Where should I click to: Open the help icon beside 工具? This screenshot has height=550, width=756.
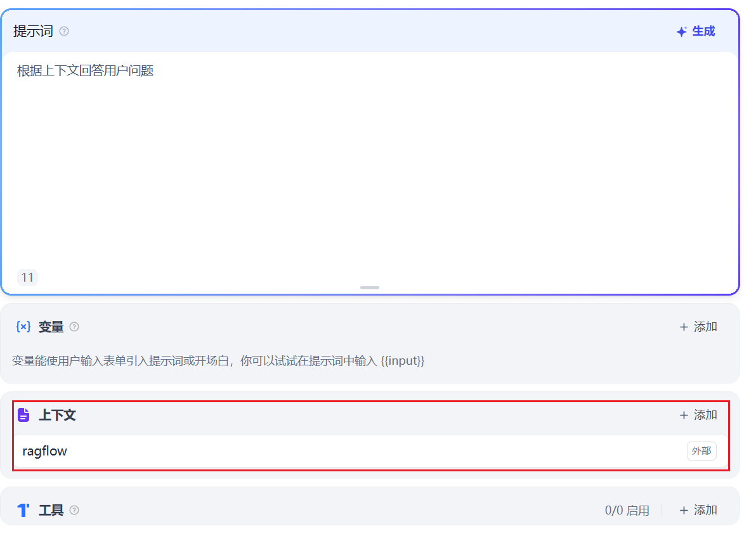(x=74, y=510)
